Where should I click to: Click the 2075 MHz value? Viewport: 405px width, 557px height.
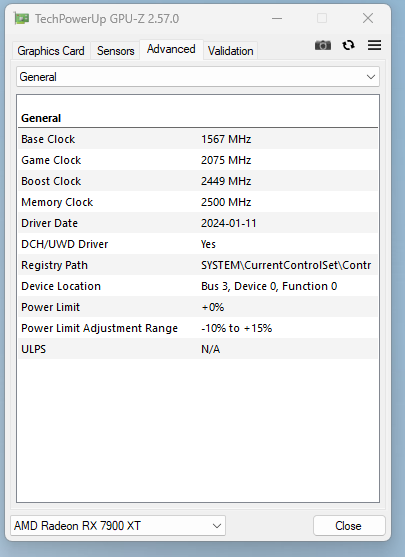226,160
